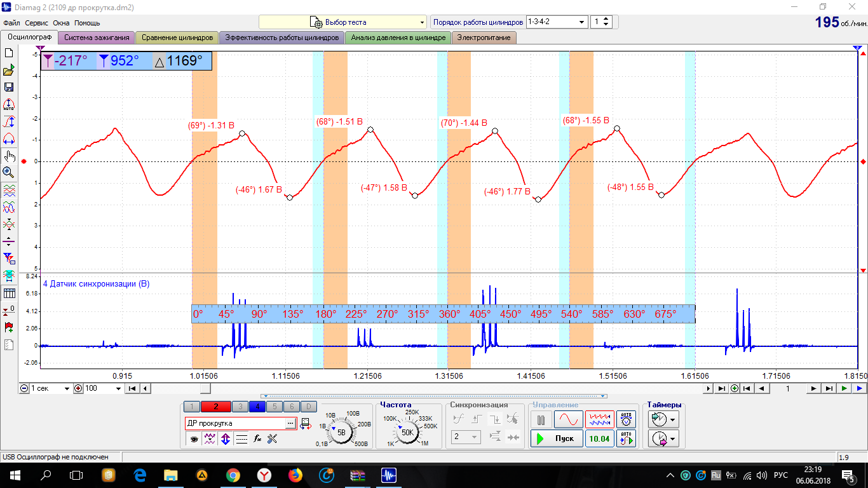Toggle channel visibility eye icon
The height and width of the screenshot is (488, 868).
194,438
